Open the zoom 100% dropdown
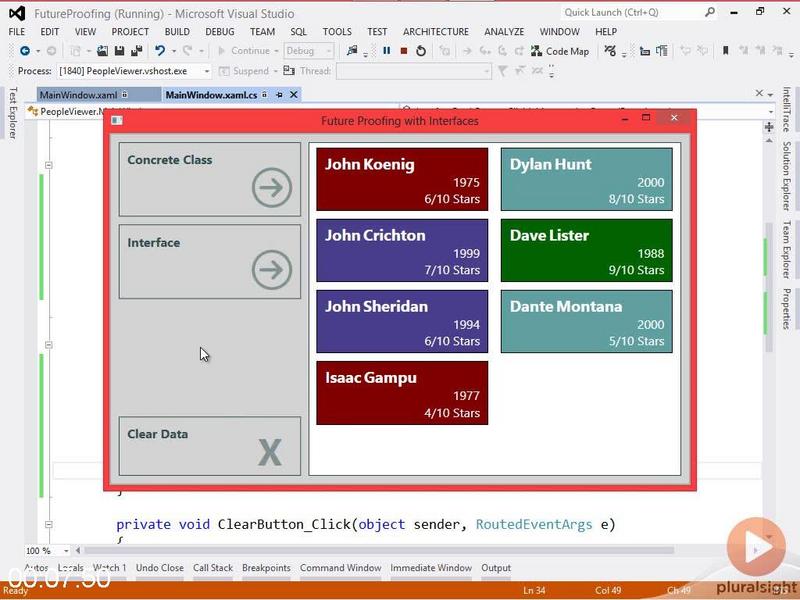This screenshot has height=600, width=800. pyautogui.click(x=66, y=551)
